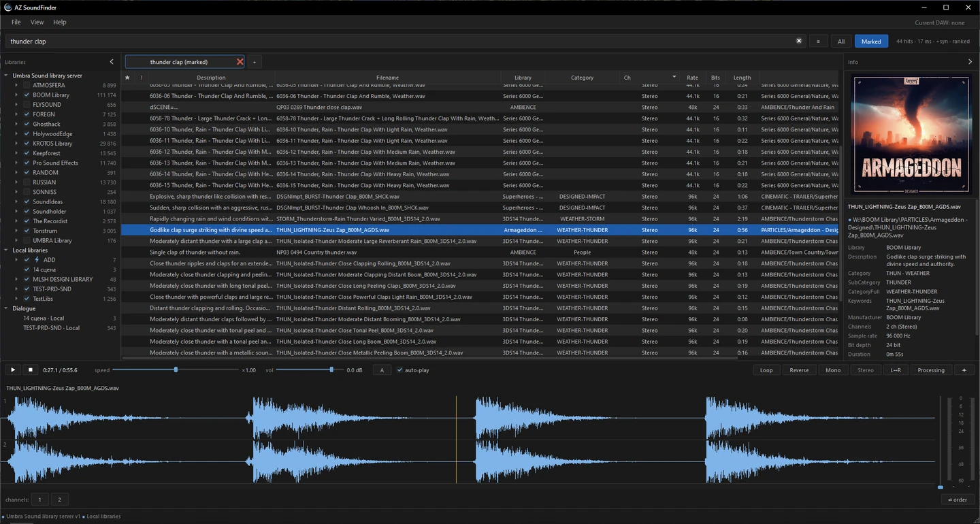The height and width of the screenshot is (524, 980).
Task: Expand the KROTOS Library node
Action: pyautogui.click(x=16, y=144)
